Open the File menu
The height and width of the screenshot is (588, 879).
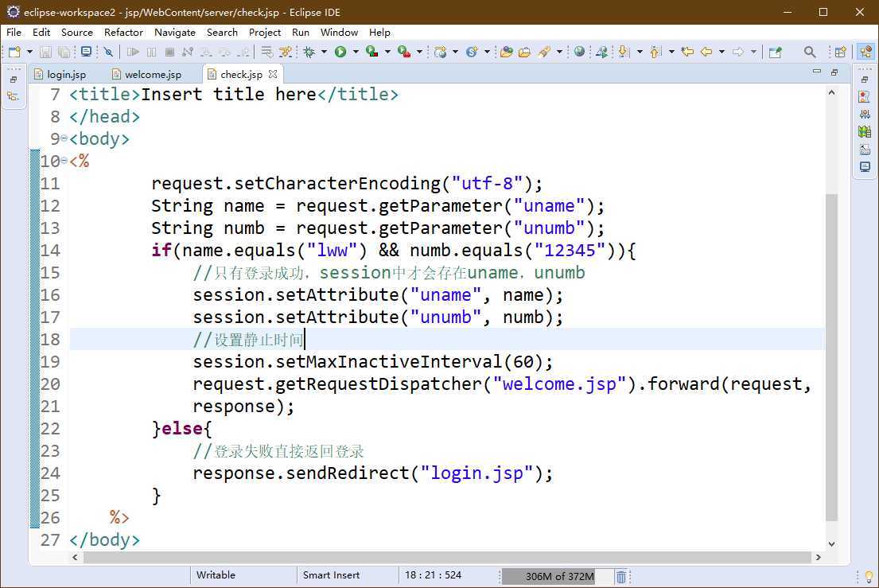click(x=14, y=33)
